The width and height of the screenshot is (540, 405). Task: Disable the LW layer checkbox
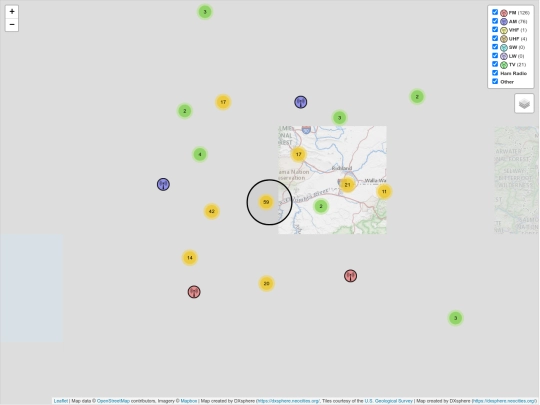pos(495,55)
